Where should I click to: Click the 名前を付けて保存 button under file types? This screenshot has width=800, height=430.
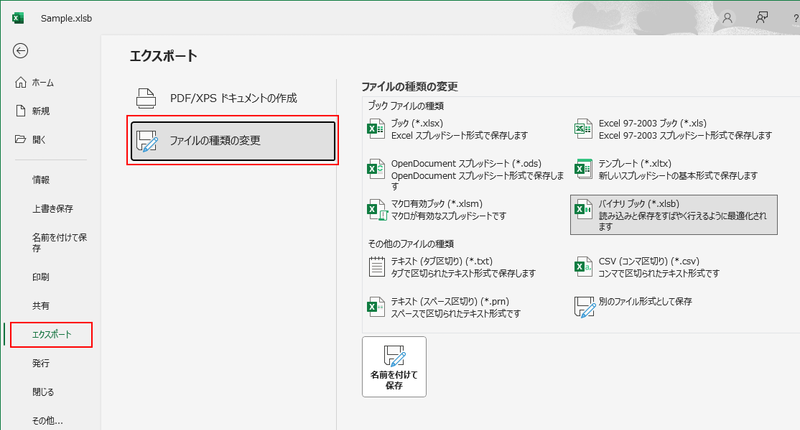coord(394,367)
